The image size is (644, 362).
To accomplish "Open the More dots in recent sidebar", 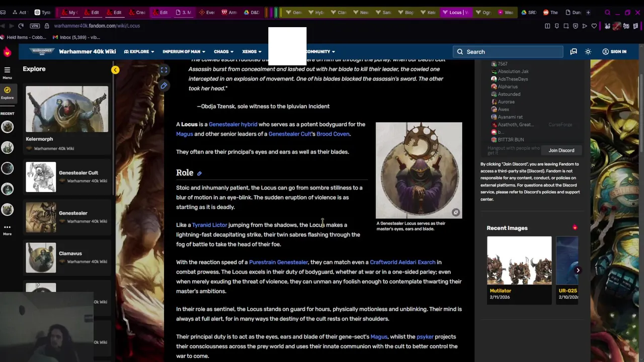I will [7, 227].
